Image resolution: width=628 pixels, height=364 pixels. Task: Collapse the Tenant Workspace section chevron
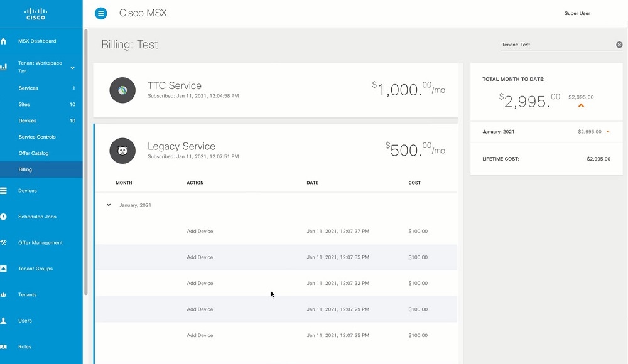coord(72,68)
